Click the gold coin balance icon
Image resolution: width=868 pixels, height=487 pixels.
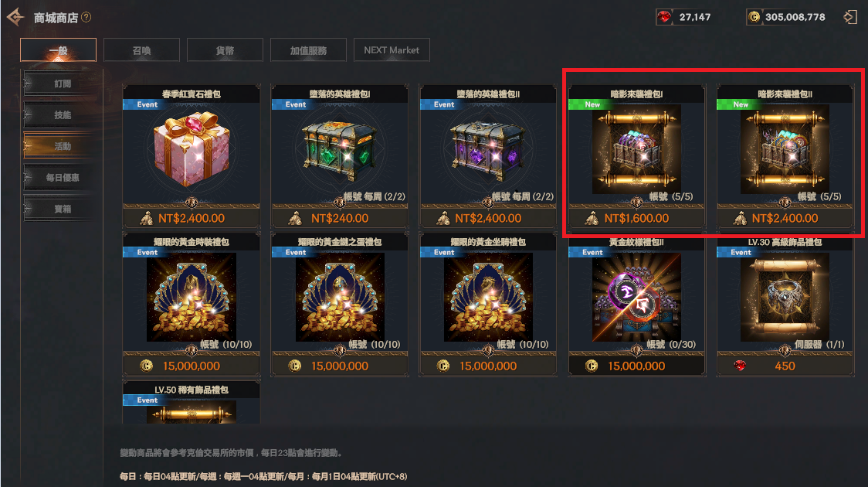tap(754, 17)
